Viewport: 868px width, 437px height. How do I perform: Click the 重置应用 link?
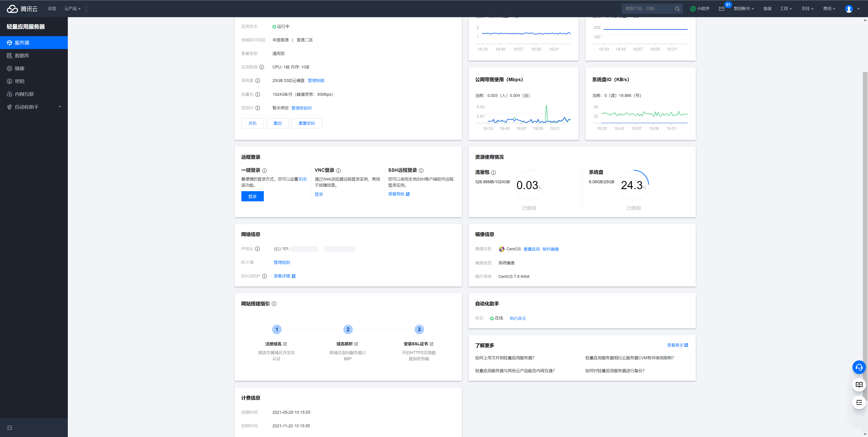point(531,249)
